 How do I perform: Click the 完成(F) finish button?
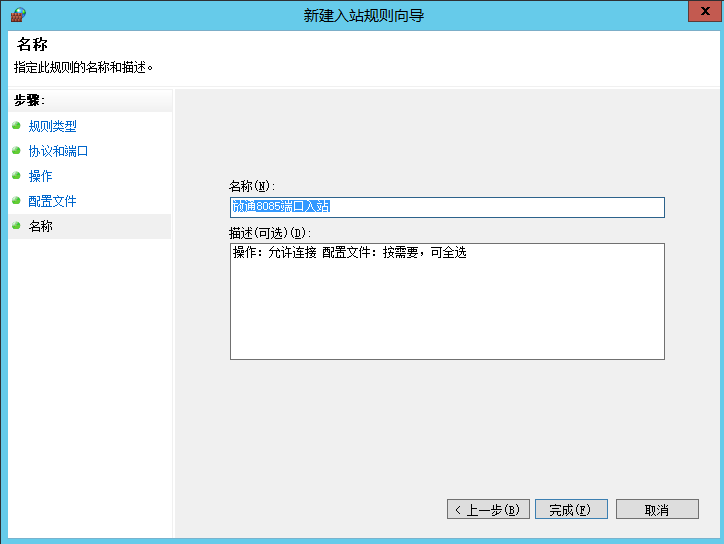[x=571, y=510]
